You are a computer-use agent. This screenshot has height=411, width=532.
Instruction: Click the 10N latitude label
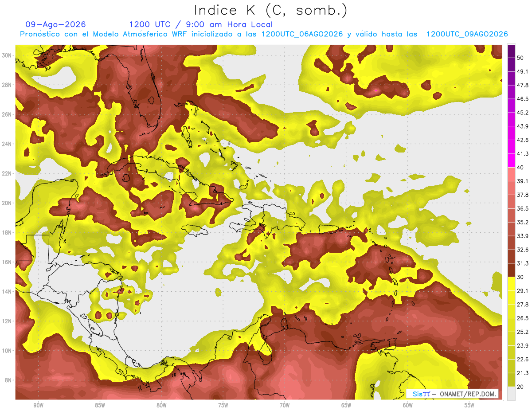pos(7,351)
